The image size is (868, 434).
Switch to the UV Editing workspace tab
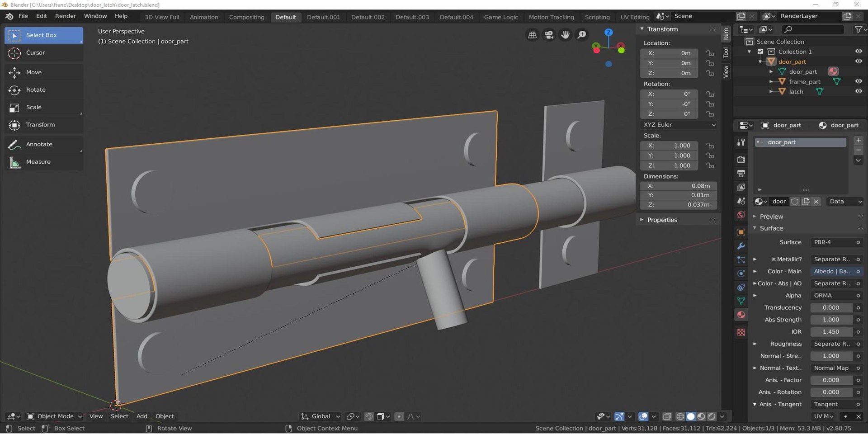pyautogui.click(x=635, y=17)
